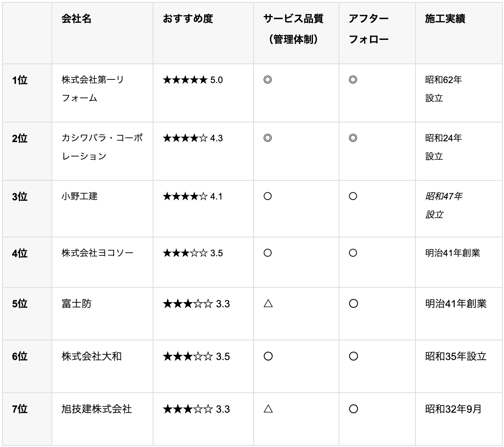
Task: Click the circle service mark for 株式会社ヨコソー
Action: click(268, 253)
